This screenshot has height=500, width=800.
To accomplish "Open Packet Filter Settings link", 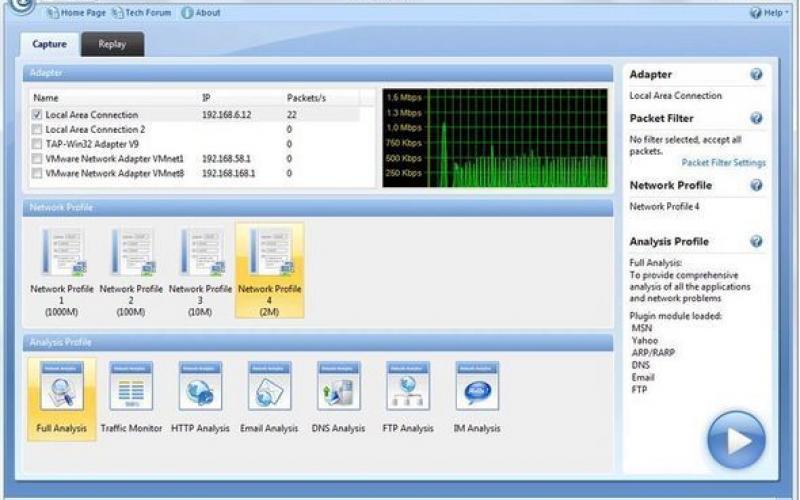I will click(x=723, y=163).
